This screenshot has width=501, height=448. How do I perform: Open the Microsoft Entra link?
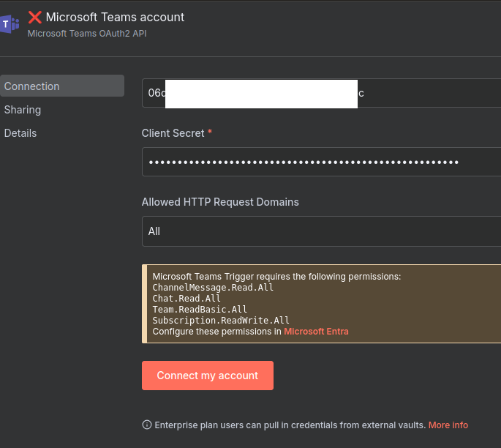tap(316, 332)
